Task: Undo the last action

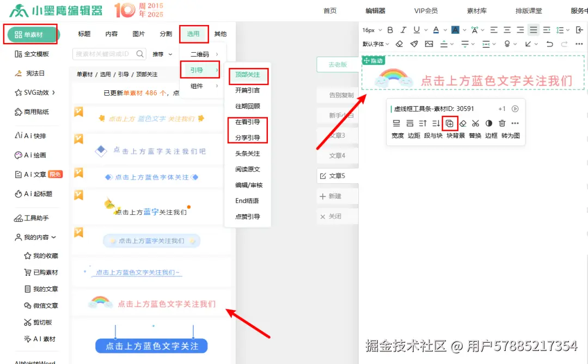Action: click(x=550, y=44)
